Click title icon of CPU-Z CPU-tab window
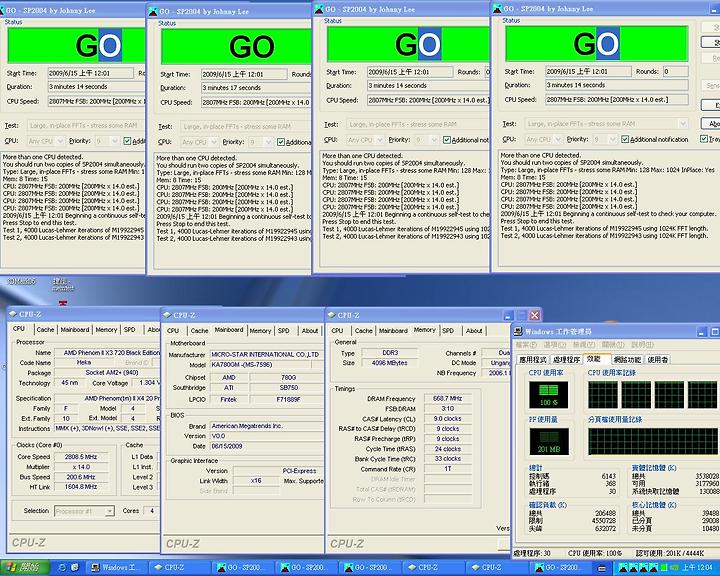Image resolution: width=720 pixels, height=576 pixels. tap(12, 314)
